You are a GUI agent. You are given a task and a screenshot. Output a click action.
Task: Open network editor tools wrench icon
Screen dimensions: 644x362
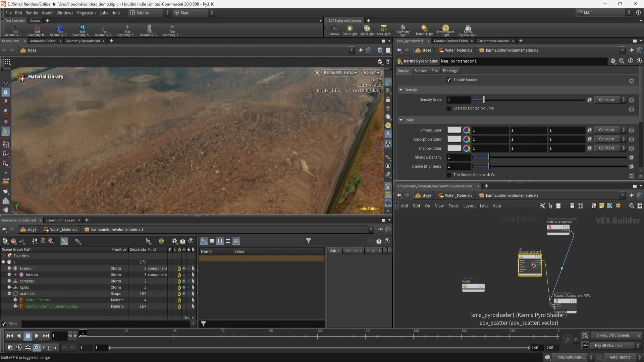click(x=542, y=206)
